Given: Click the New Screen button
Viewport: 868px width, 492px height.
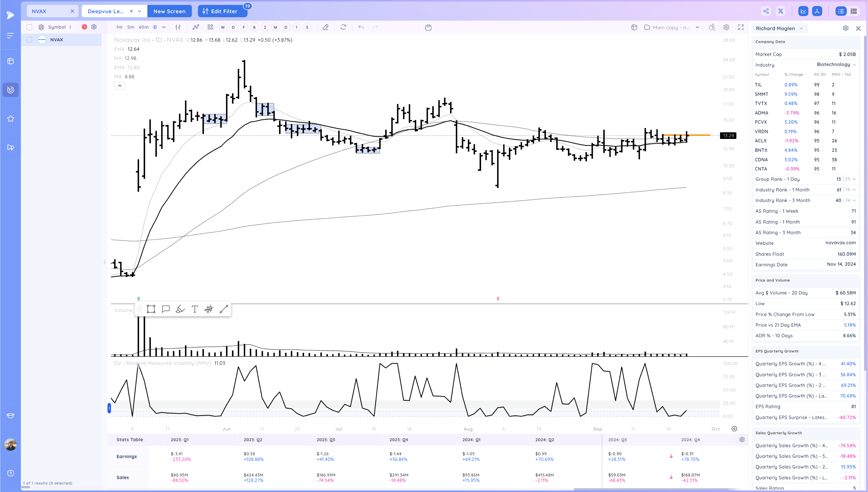Looking at the screenshot, I should point(169,11).
